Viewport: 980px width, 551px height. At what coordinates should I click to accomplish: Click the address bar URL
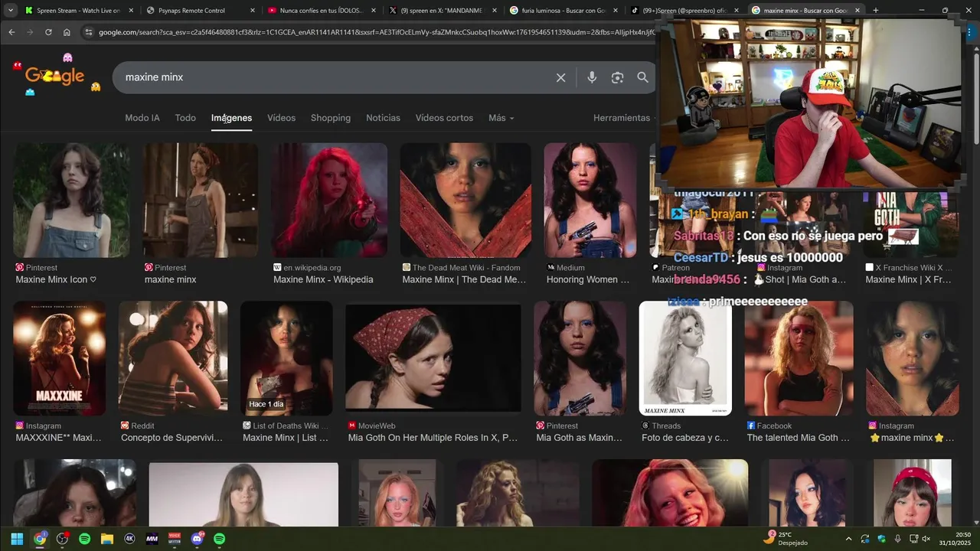coord(375,32)
